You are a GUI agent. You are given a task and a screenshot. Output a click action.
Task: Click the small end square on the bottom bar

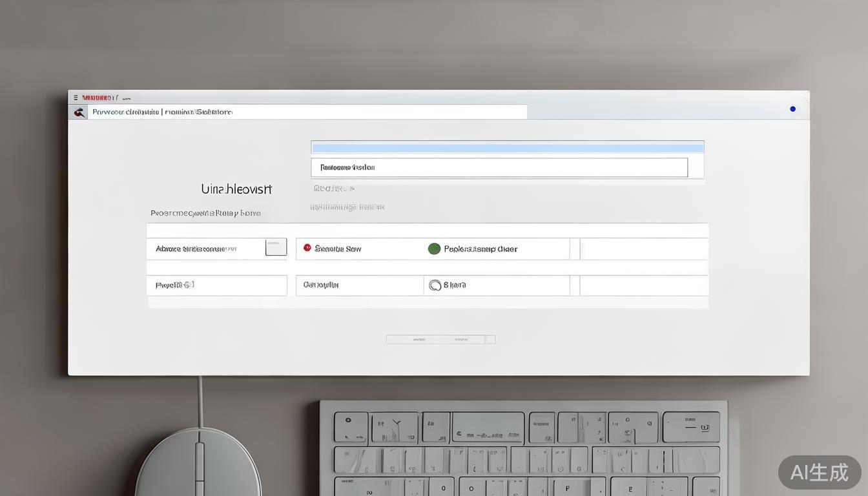click(x=490, y=340)
